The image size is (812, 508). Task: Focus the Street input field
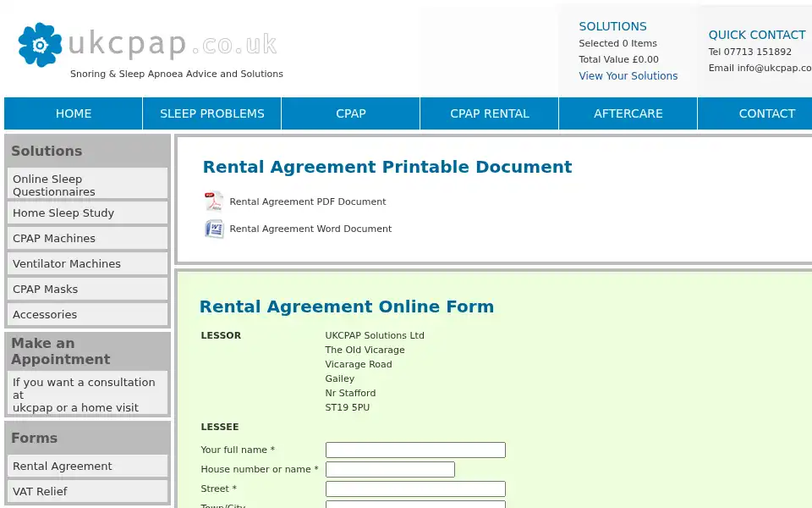coord(415,489)
